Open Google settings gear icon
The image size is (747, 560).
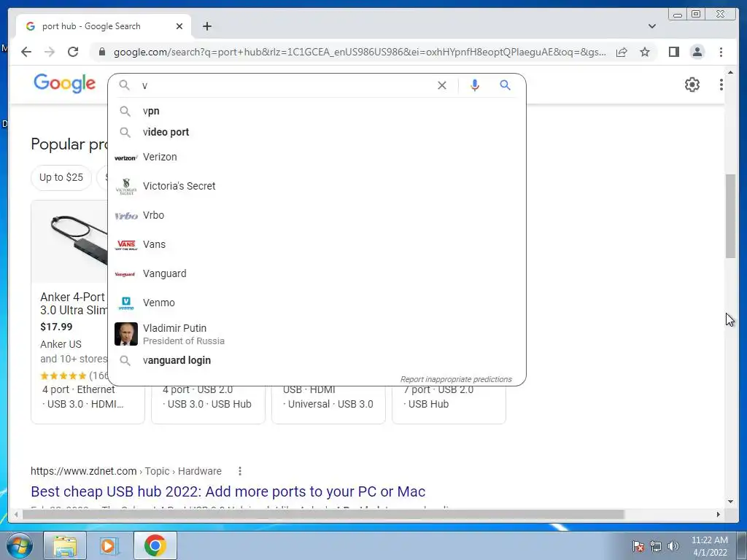692,85
